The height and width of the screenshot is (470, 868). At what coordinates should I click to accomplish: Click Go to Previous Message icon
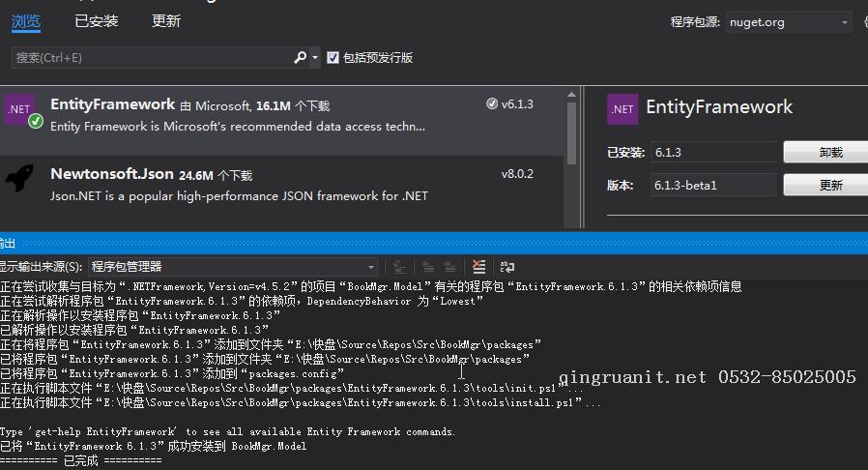coord(425,267)
